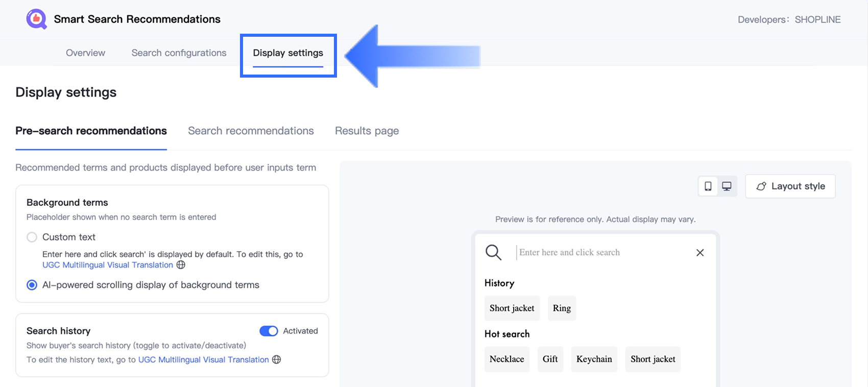Select the Custom text radio option
868x387 pixels.
[32, 237]
